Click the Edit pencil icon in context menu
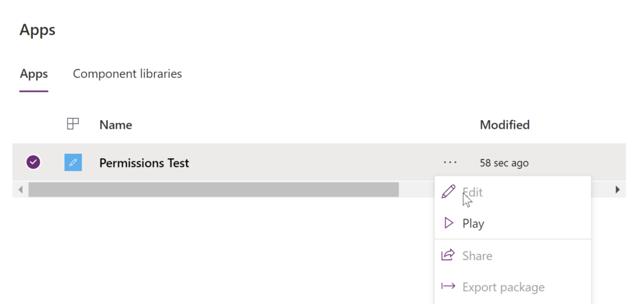This screenshot has height=304, width=644. tap(448, 192)
